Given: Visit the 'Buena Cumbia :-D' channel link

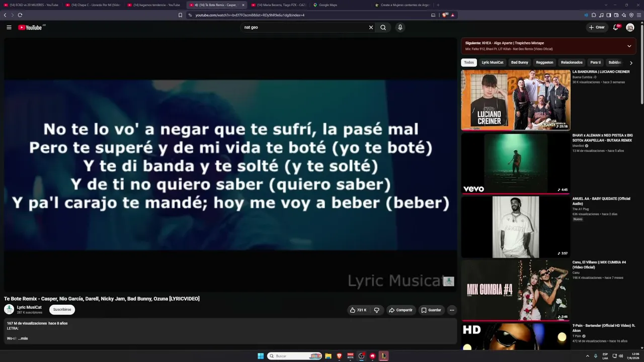Looking at the screenshot, I should [x=584, y=77].
